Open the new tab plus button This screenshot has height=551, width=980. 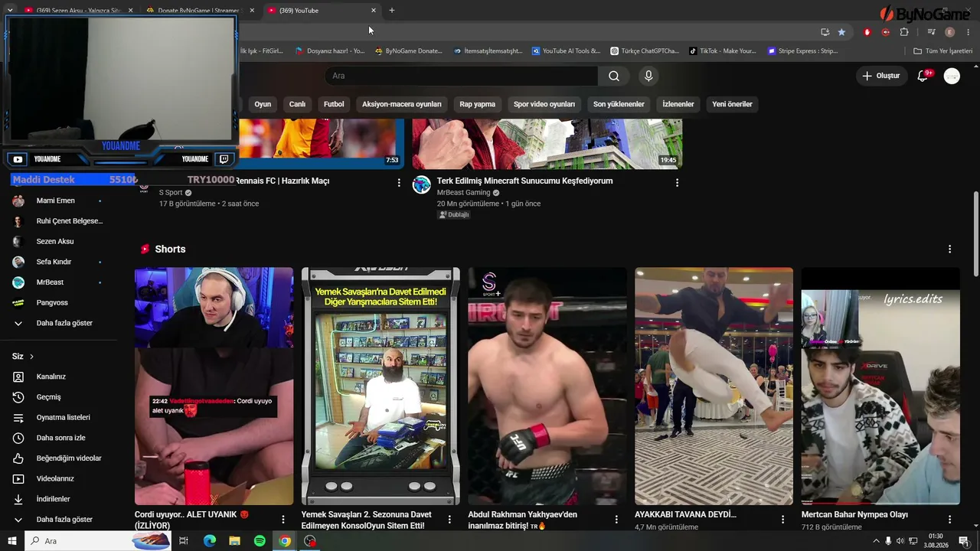click(x=392, y=11)
